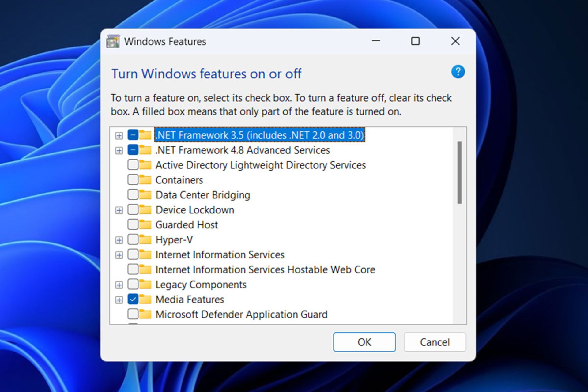Screen dimensions: 588x392
Task: Select Internet Information Services Hostable Web Core
Action: (265, 269)
